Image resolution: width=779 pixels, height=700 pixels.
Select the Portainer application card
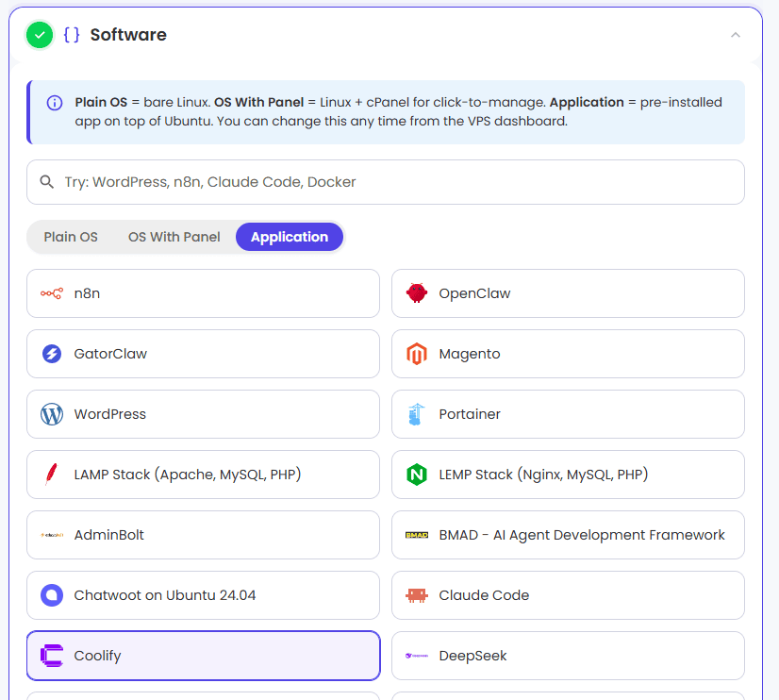point(568,414)
